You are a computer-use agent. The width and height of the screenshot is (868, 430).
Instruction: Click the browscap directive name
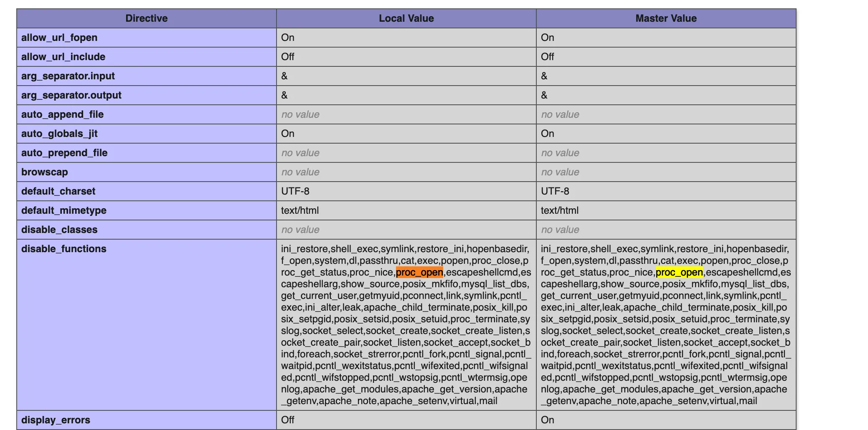(45, 172)
